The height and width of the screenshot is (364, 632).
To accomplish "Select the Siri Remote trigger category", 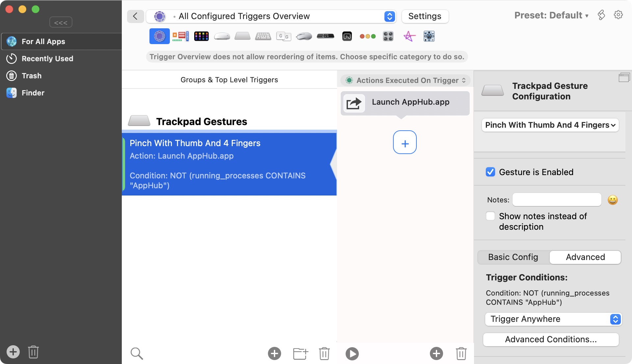I will (x=325, y=36).
